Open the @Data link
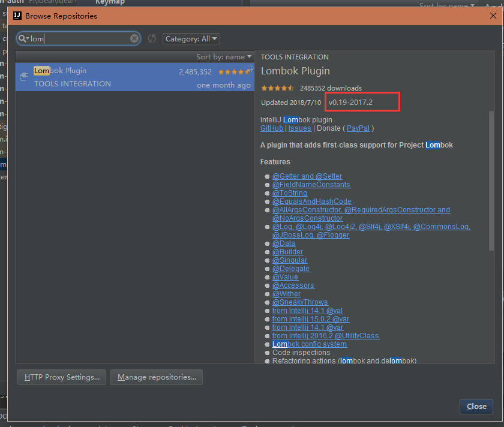 [x=283, y=243]
